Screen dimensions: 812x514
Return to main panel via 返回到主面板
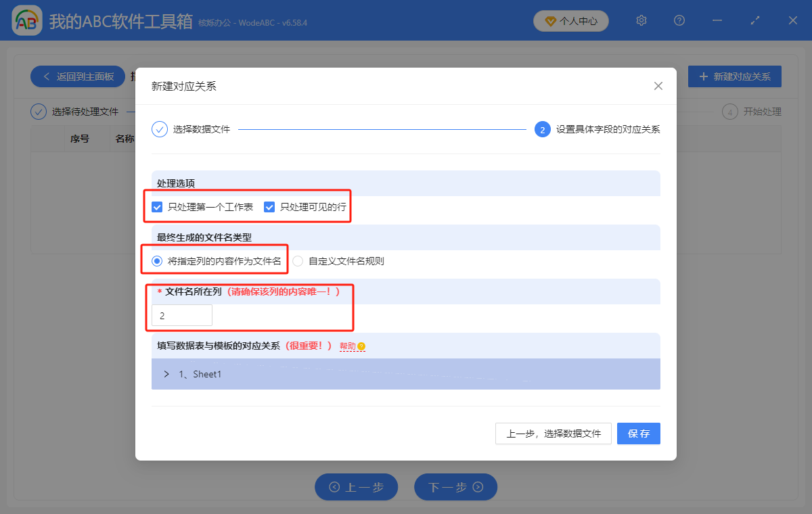(77, 76)
